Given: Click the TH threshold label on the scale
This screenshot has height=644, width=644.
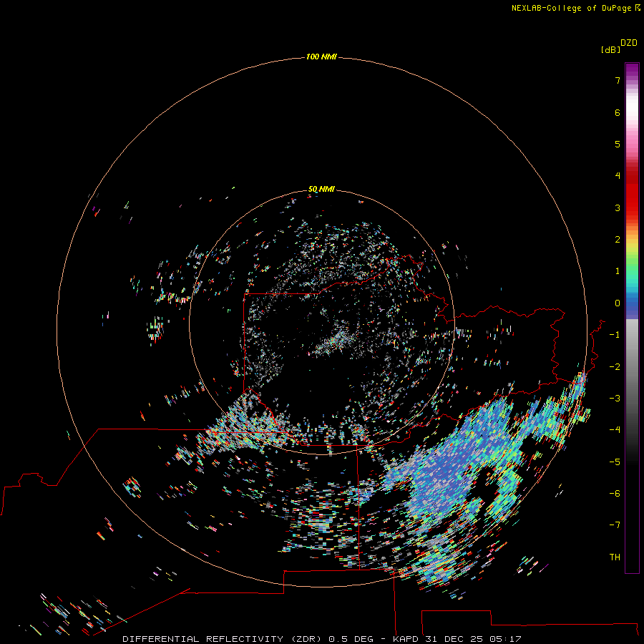Looking at the screenshot, I should coord(615,557).
